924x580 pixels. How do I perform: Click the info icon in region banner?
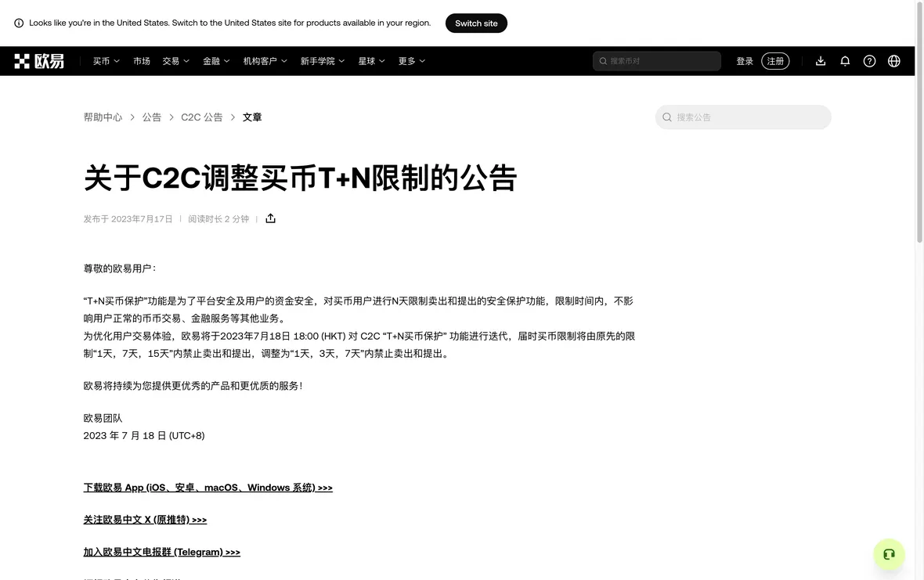(19, 23)
